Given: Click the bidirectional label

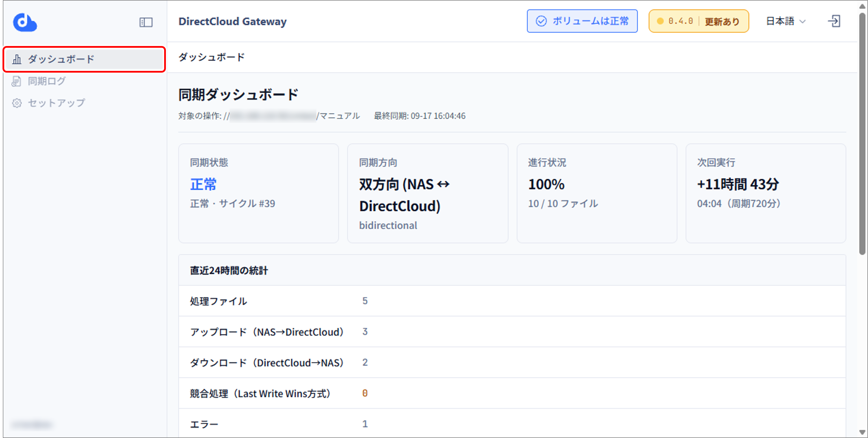Looking at the screenshot, I should coord(388,225).
